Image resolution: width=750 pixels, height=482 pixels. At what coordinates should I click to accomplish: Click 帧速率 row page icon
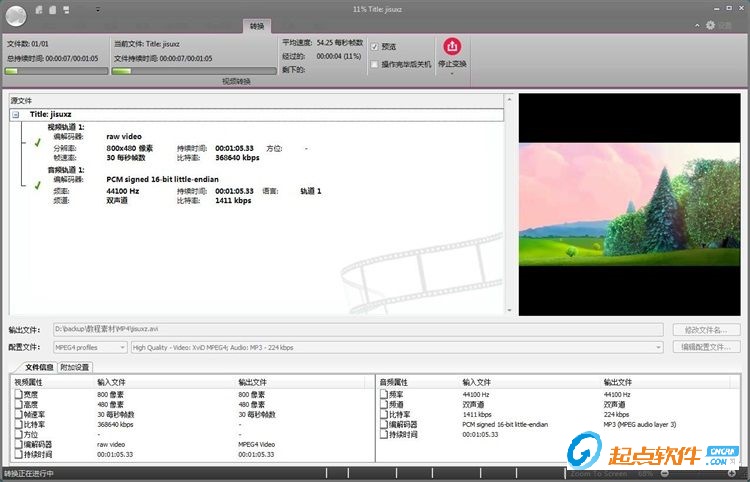click(x=18, y=415)
